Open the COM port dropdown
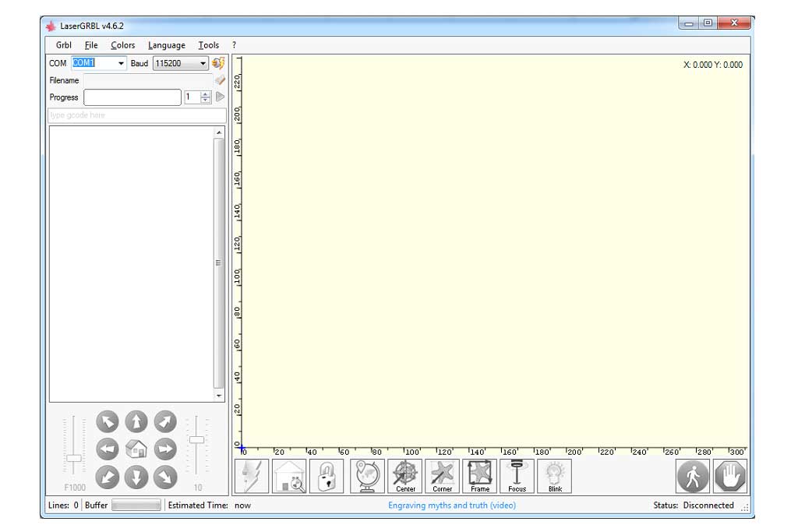The height and width of the screenshot is (532, 798). 121,63
